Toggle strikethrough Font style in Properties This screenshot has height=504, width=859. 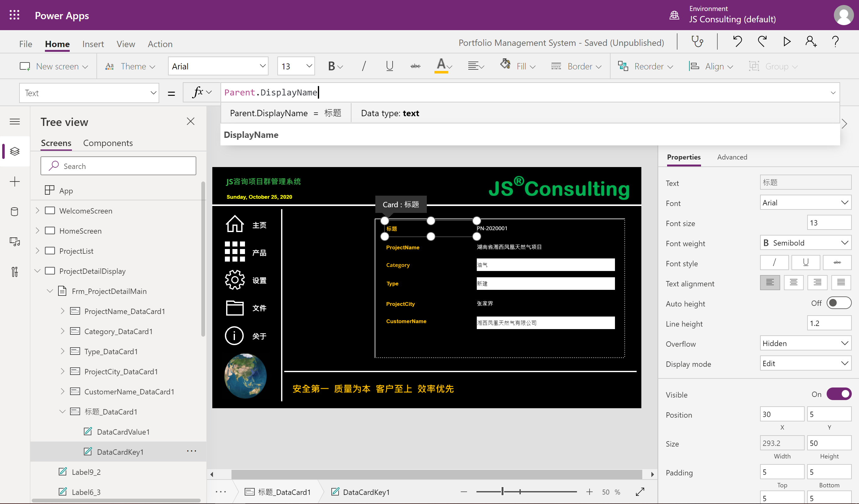pos(837,263)
